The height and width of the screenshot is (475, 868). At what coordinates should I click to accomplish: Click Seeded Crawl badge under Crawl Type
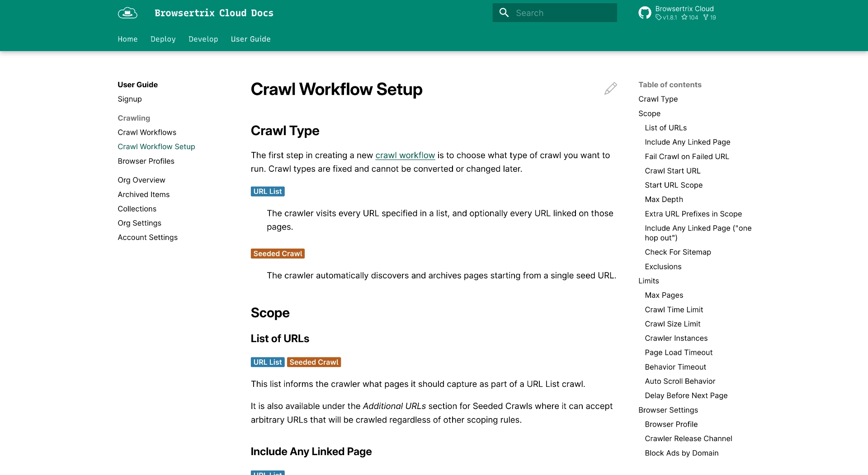pos(278,254)
